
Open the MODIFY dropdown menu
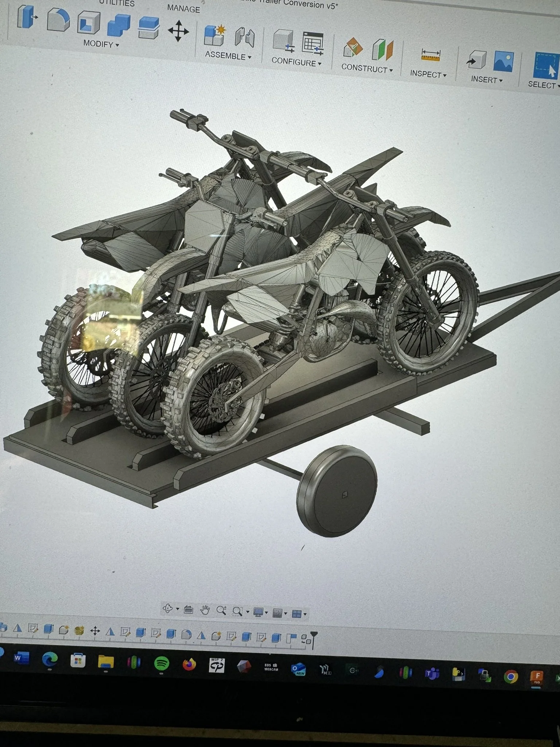(x=101, y=44)
